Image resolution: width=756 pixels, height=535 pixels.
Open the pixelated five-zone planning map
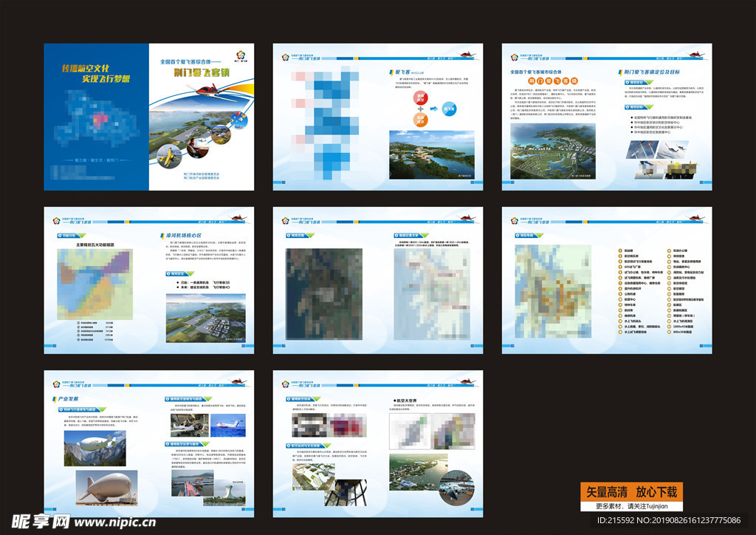(x=94, y=284)
